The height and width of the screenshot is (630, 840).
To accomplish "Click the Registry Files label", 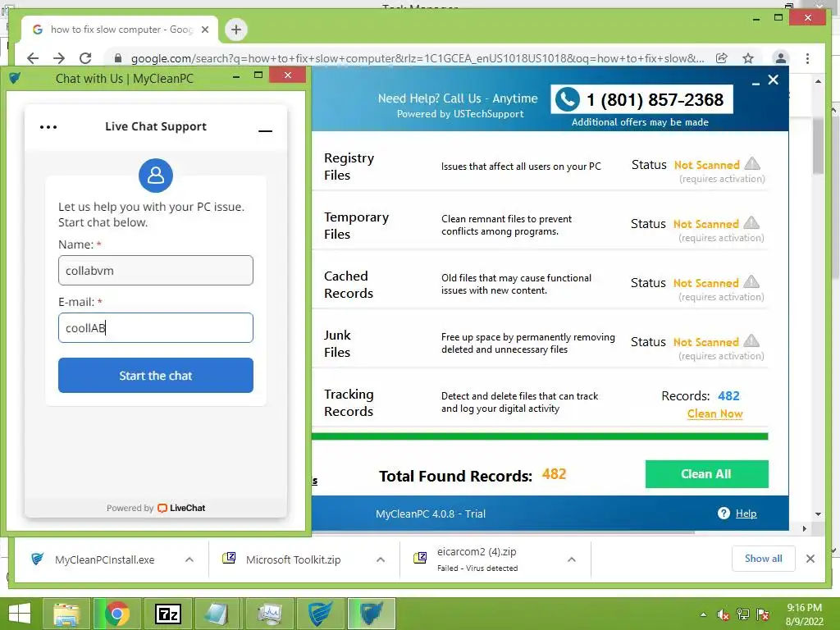I will tap(349, 167).
